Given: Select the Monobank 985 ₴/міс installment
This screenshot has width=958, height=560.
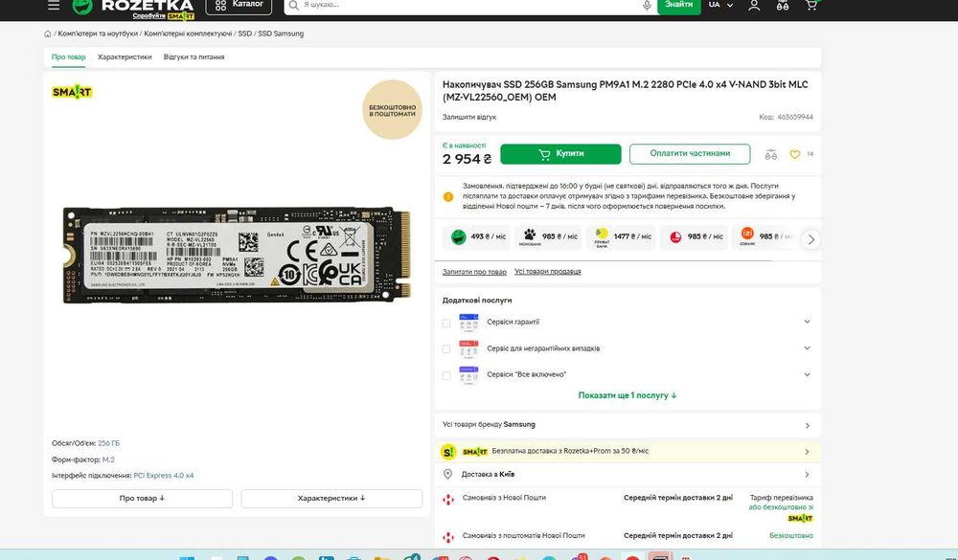Looking at the screenshot, I should tap(549, 237).
